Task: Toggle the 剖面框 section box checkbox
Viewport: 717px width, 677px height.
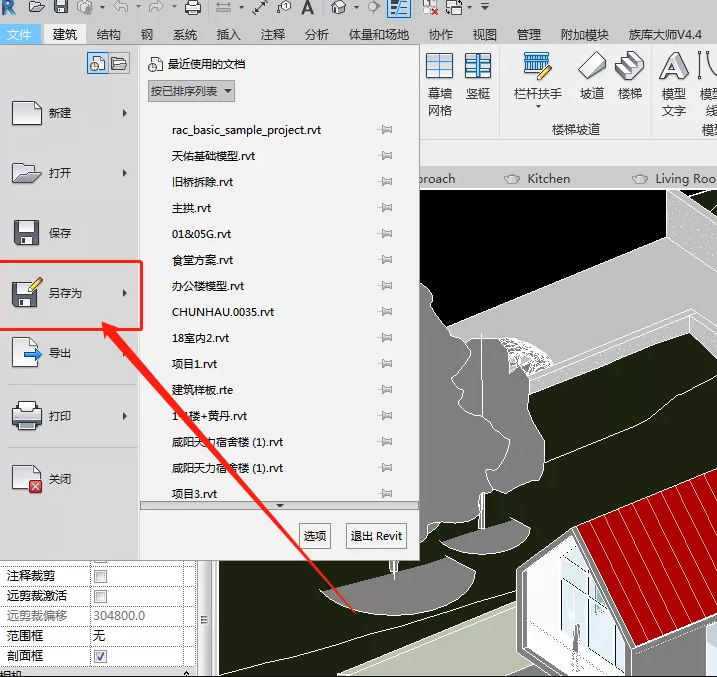Action: click(100, 656)
